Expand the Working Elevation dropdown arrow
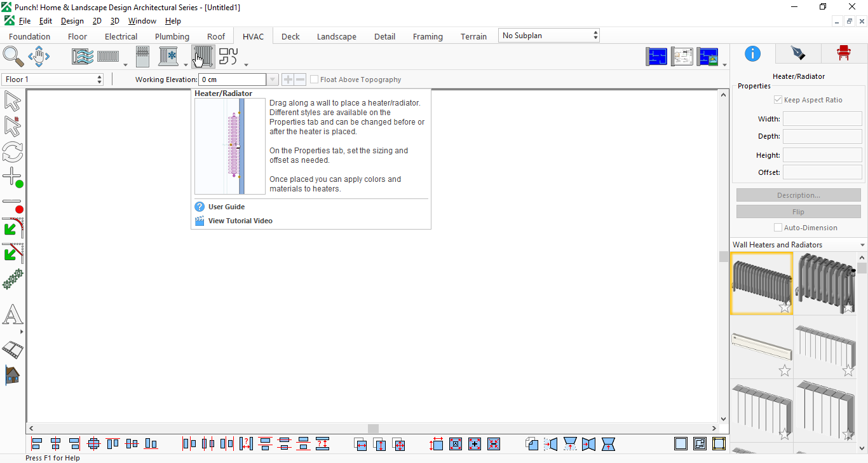 (x=273, y=79)
